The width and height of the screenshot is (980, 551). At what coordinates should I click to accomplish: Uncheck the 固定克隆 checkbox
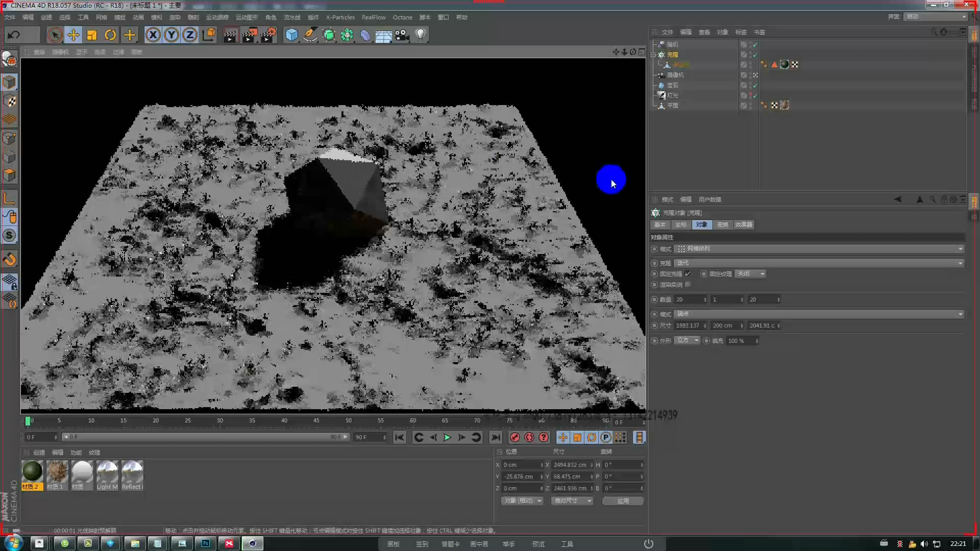688,274
